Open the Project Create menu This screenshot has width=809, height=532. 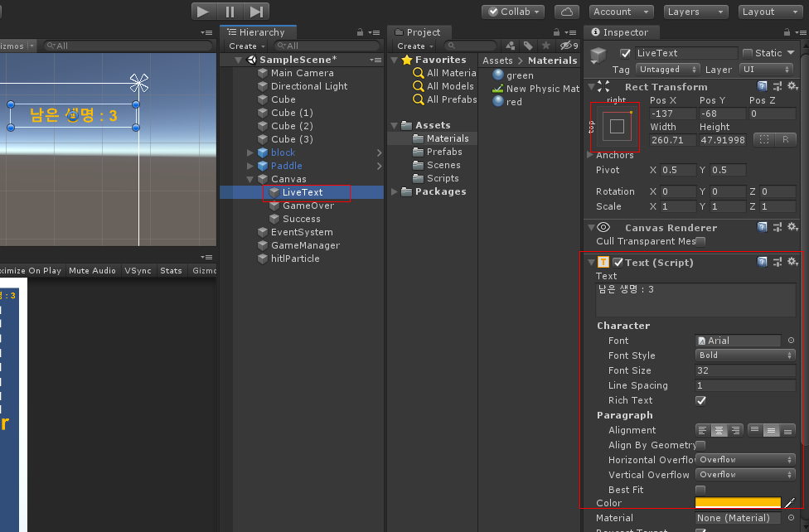(414, 46)
